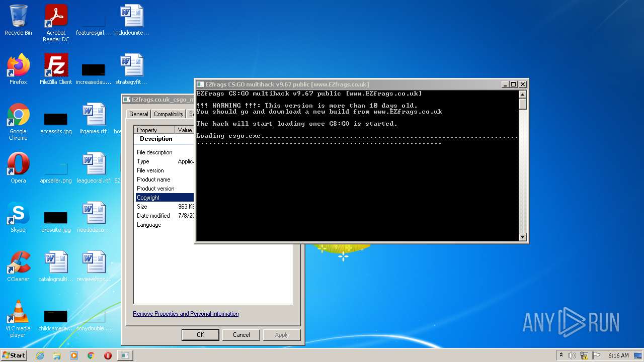Open the Properties dialog title bar icon
Viewport: 644px width, 362px height.
127,100
